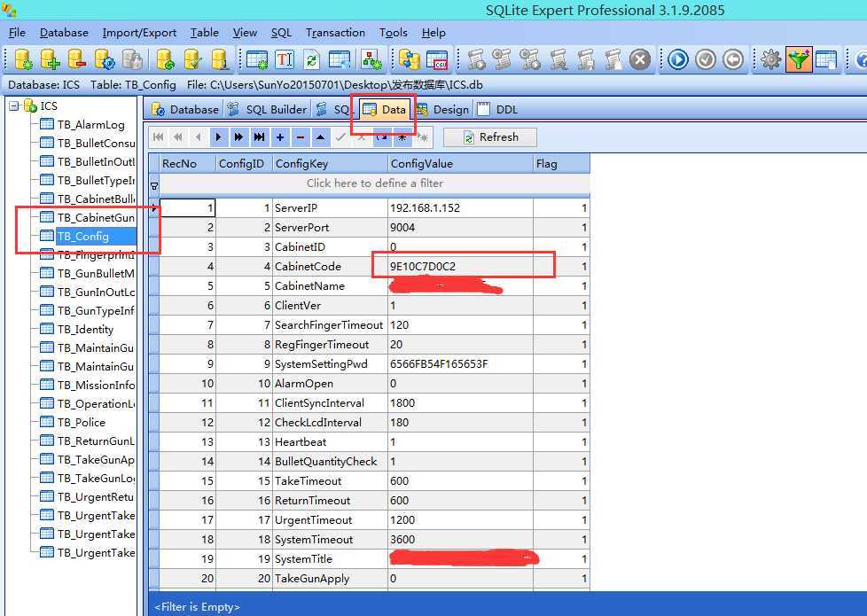Click 'Click here to define a filter' row
Viewport: 867px width, 616px height.
coord(374,183)
